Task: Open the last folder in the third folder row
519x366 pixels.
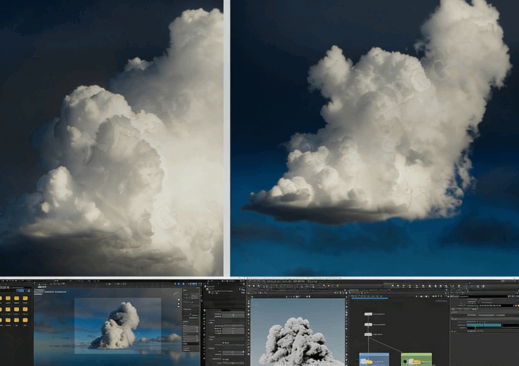Action: click(25, 320)
